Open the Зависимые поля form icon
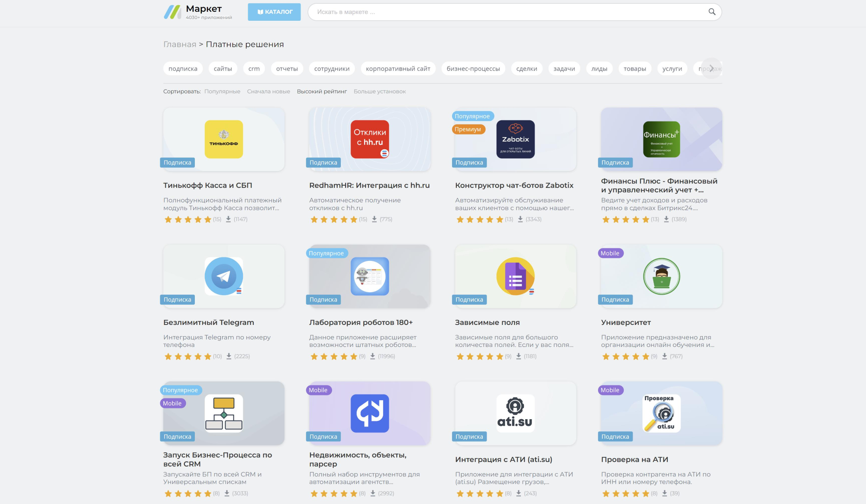Screen dimensions: 866x504 pyautogui.click(x=516, y=276)
